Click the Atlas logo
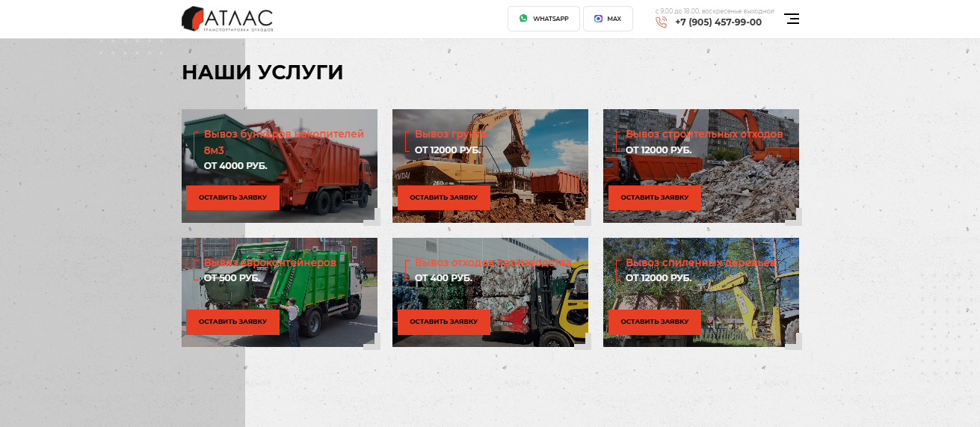This screenshot has height=427, width=980. tap(227, 19)
